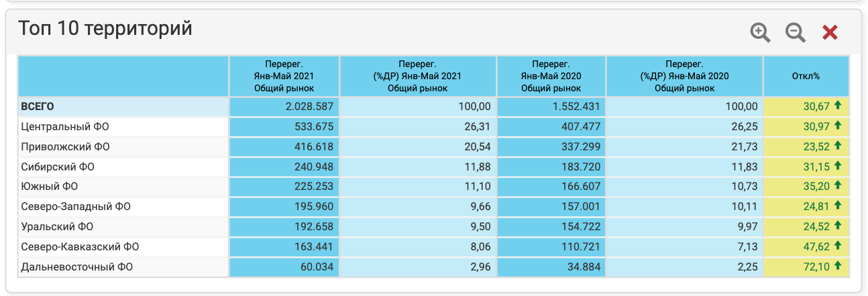Close the Топ 10 территорий panel

pyautogui.click(x=830, y=32)
